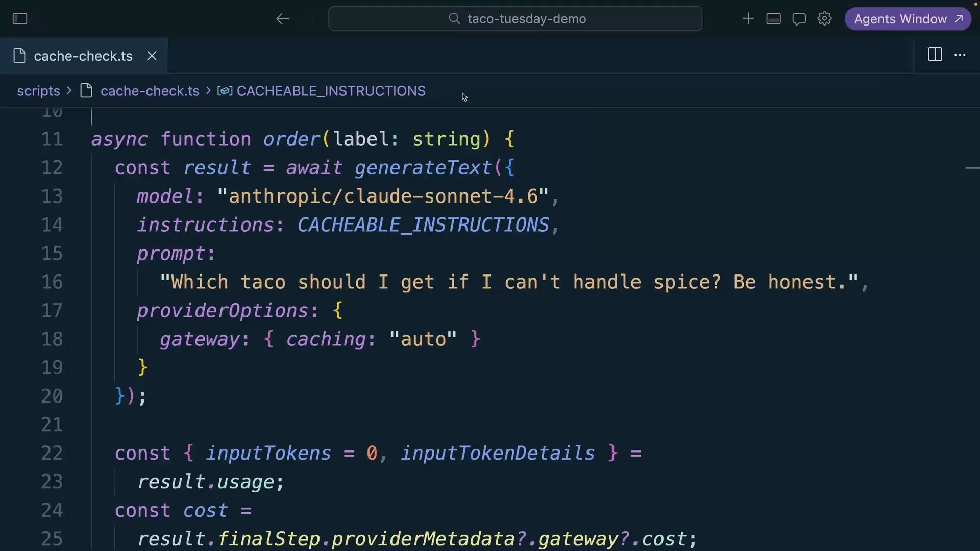Split the editor right
The height and width of the screenshot is (551, 980).
tap(935, 55)
